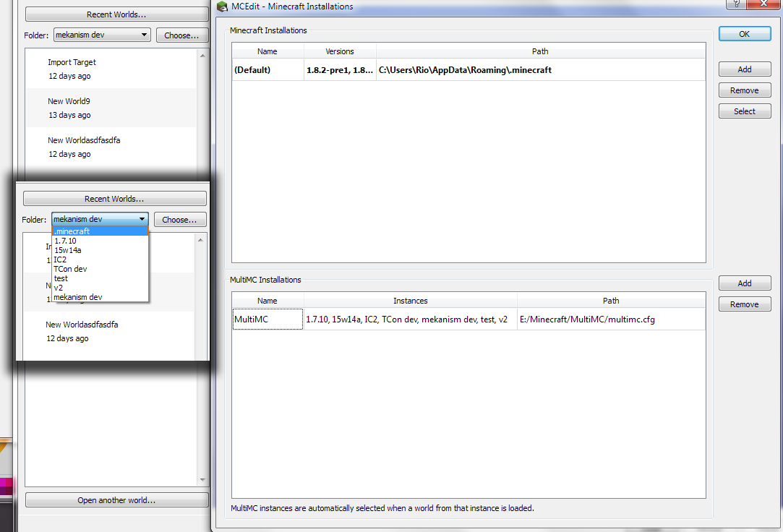The image size is (783, 532).
Task: Click the world list scrollbar down arrow
Action: pos(202,480)
